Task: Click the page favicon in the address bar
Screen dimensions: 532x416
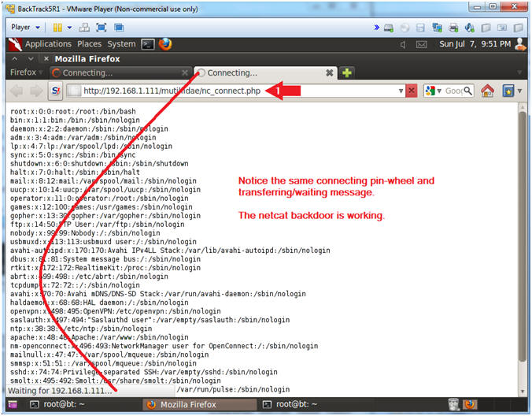Action: [x=74, y=91]
